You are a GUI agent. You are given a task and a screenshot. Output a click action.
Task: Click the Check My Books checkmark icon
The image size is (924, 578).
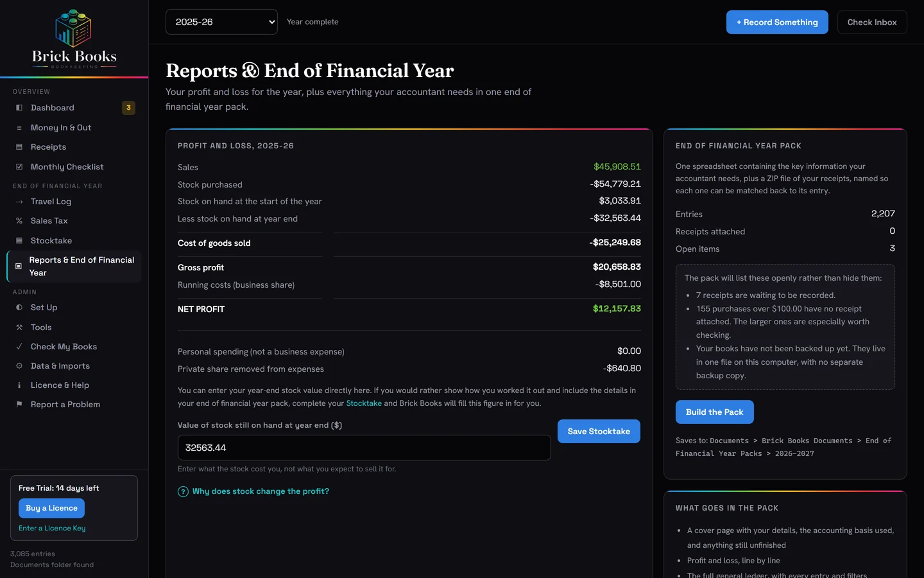coord(19,347)
